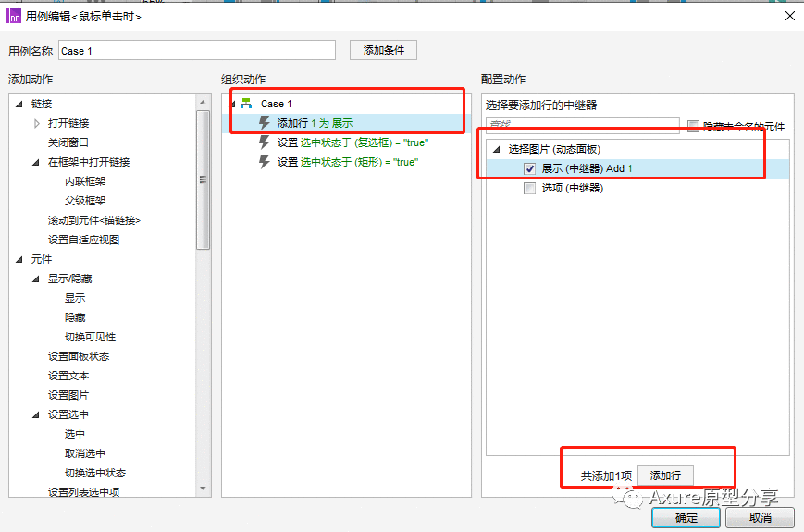Image resolution: width=804 pixels, height=532 pixels.
Task: Select 设置 选中状态于 (矩形) action row
Action: pyautogui.click(x=346, y=162)
